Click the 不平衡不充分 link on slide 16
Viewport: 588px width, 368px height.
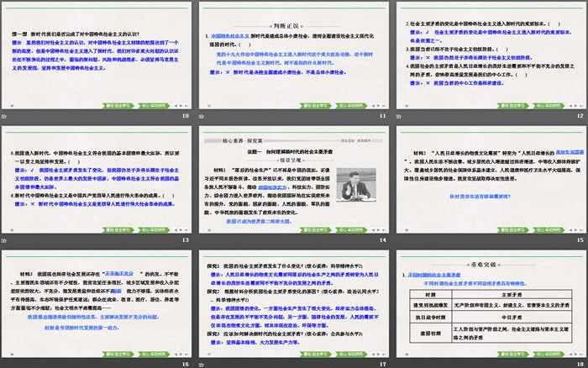(118, 274)
